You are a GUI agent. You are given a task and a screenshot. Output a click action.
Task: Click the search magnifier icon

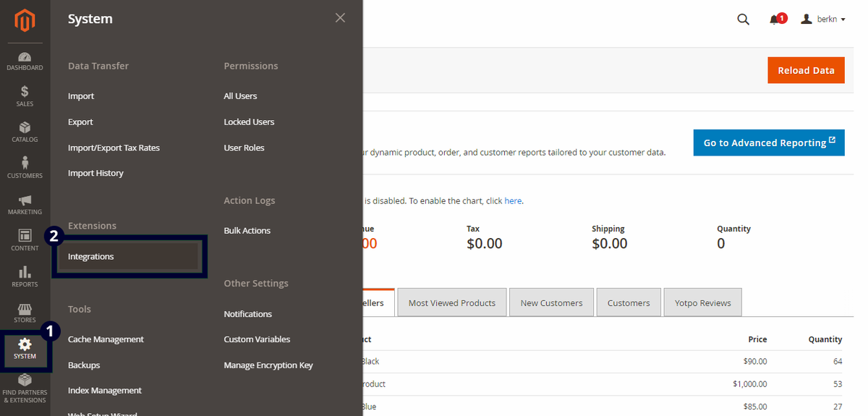[x=743, y=20]
